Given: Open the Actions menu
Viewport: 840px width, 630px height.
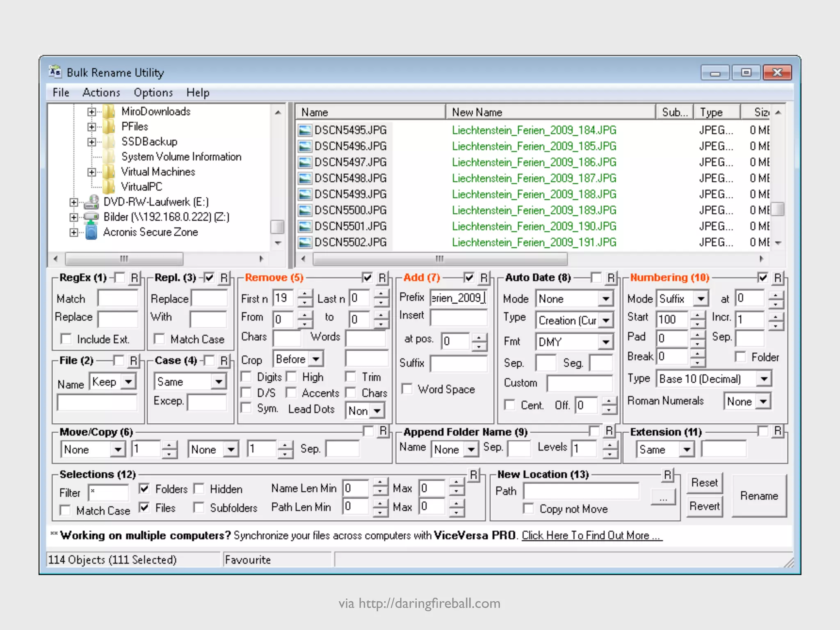Looking at the screenshot, I should (101, 93).
